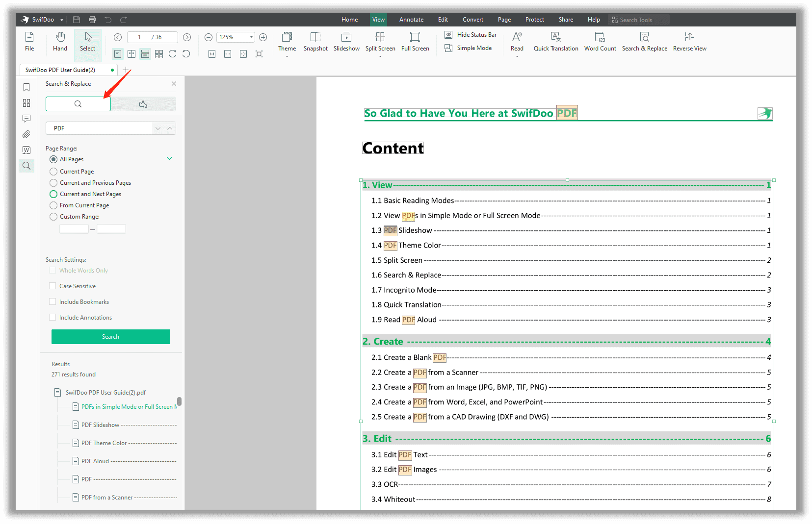Open the Share tab
Screen dimensions: 812x524
[x=566, y=20]
